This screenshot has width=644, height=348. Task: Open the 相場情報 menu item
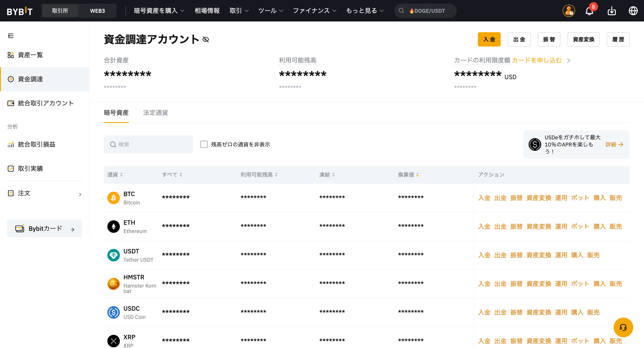207,11
